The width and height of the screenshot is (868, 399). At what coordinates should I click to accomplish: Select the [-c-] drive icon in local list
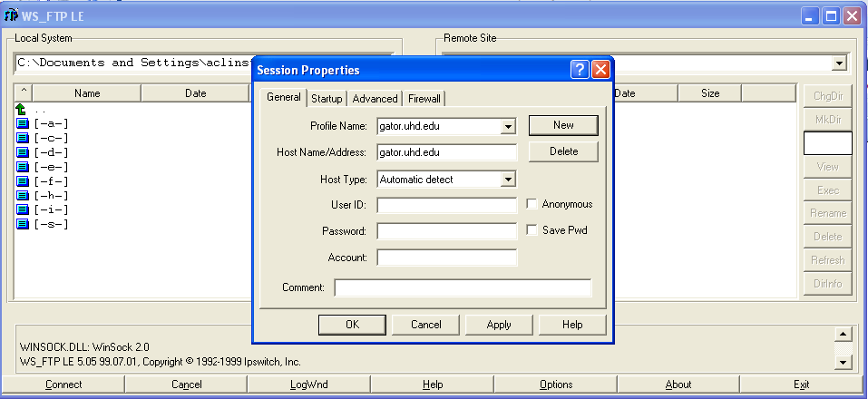click(x=23, y=138)
